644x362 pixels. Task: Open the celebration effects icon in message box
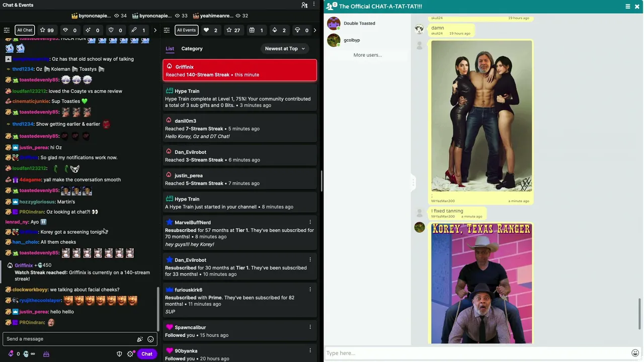click(140, 339)
